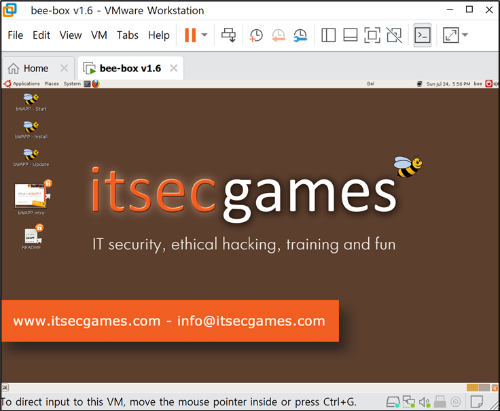Open the Edit menu
Viewport: 500px width, 411px height.
coord(41,35)
